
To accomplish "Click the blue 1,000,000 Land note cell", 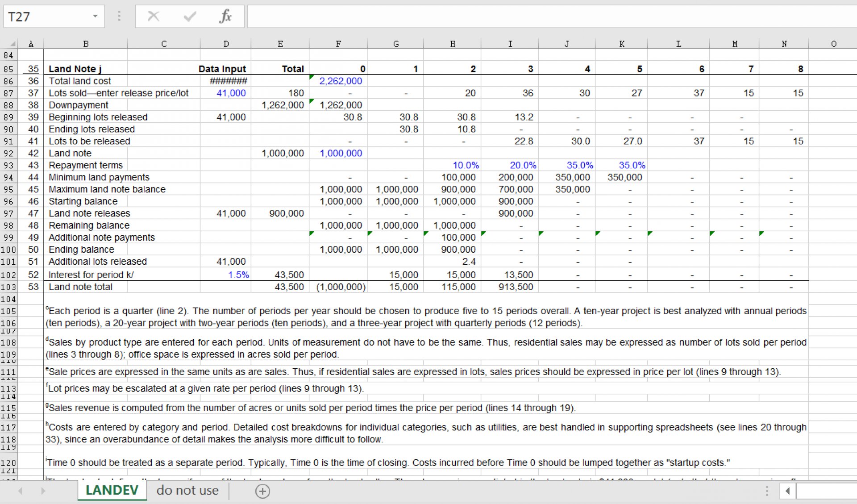I will tap(338, 153).
